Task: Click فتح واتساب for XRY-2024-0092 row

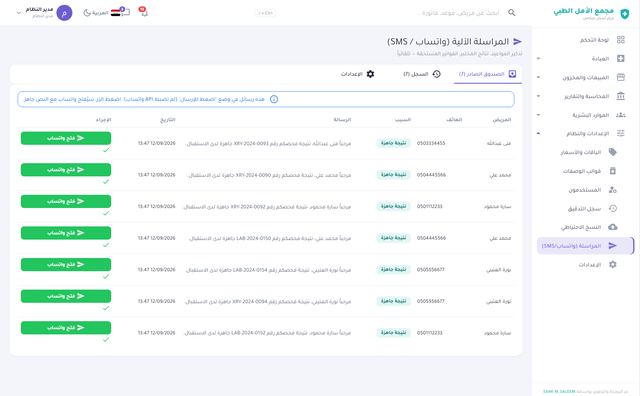Action: pyautogui.click(x=66, y=201)
